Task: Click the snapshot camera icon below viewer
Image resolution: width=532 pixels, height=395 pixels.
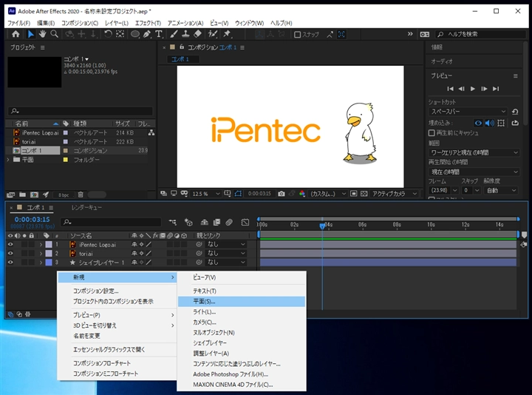Action: pyautogui.click(x=281, y=194)
